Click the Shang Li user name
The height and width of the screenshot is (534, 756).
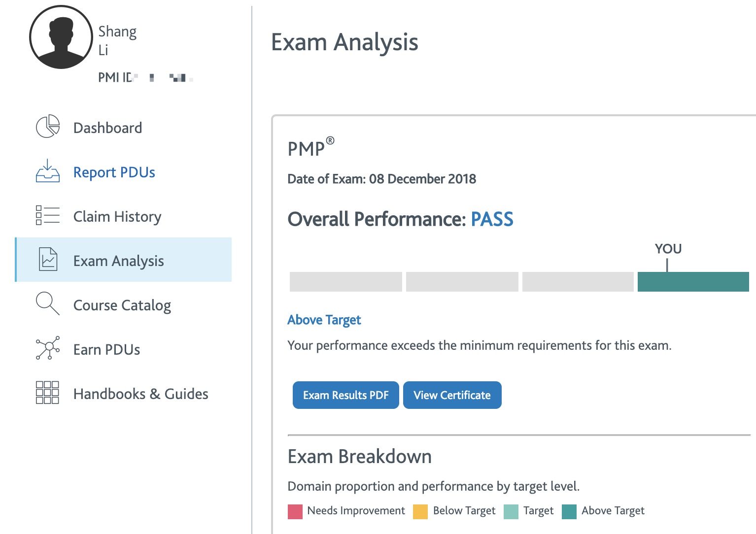tap(117, 40)
